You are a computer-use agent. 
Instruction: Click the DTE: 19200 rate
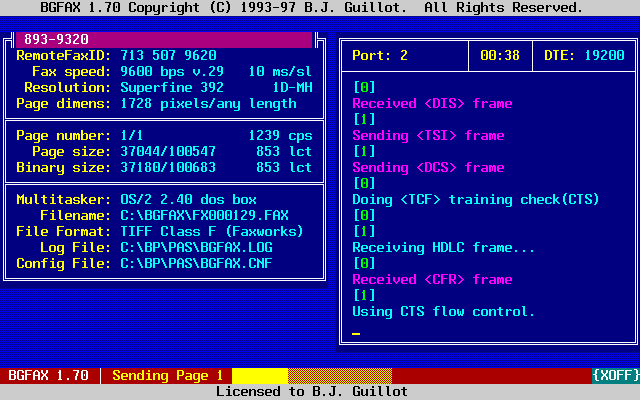tap(584, 56)
